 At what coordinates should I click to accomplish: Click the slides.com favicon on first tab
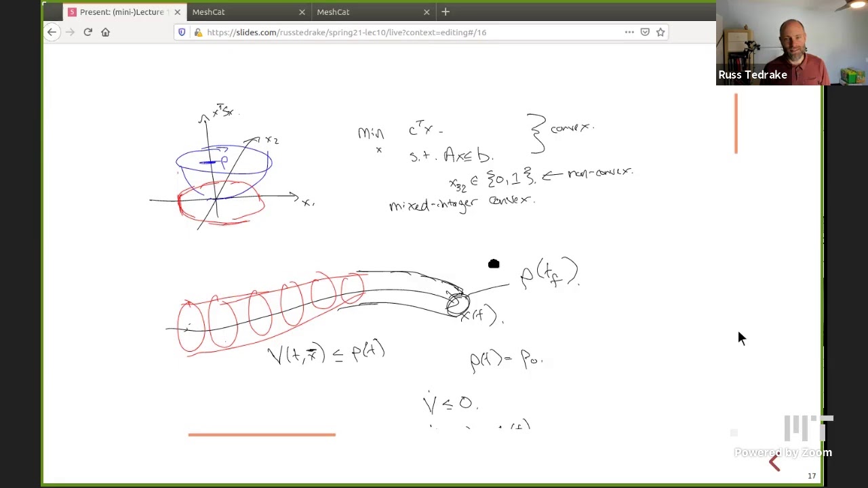click(72, 12)
